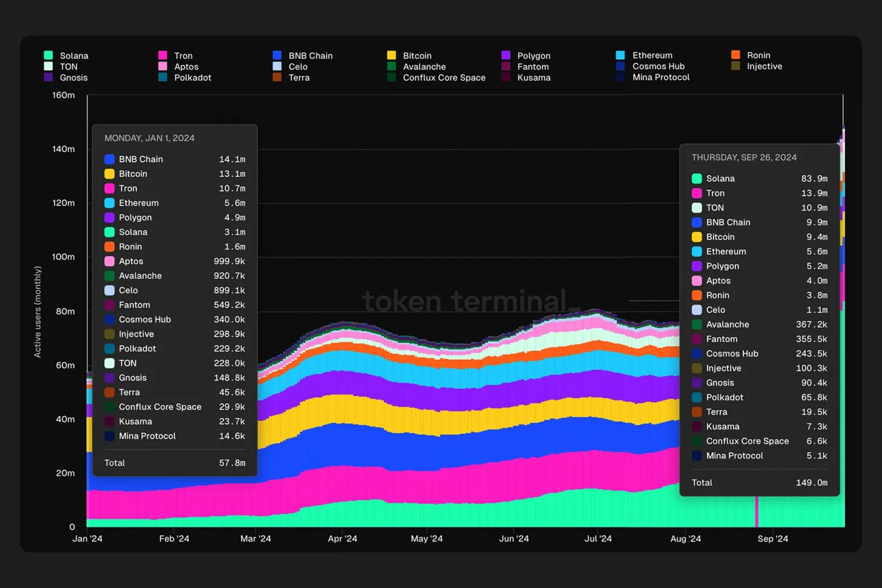
Task: Click the Avalanche green legend swatch
Action: pos(391,67)
